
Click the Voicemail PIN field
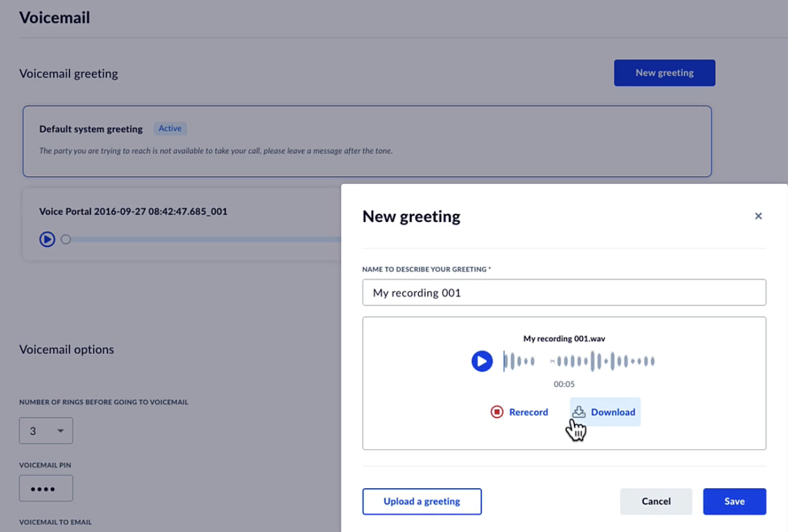tap(46, 489)
